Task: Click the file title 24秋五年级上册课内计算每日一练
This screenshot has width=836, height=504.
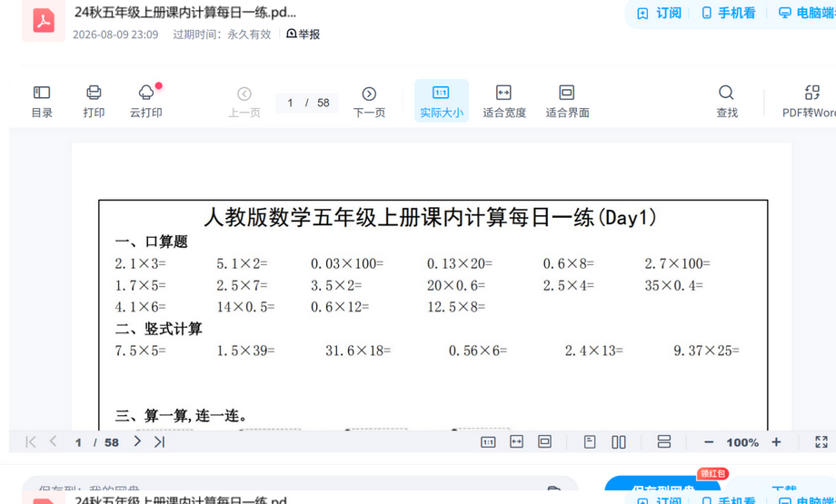Action: click(185, 12)
